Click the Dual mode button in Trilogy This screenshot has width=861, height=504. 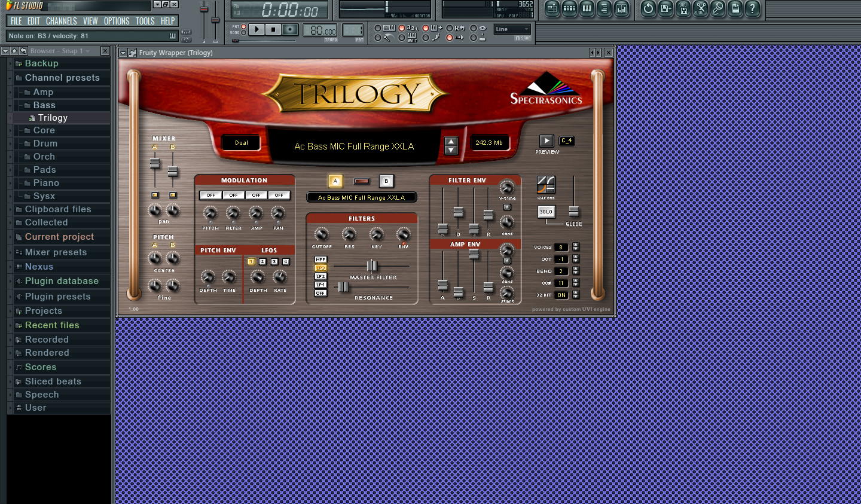click(242, 143)
